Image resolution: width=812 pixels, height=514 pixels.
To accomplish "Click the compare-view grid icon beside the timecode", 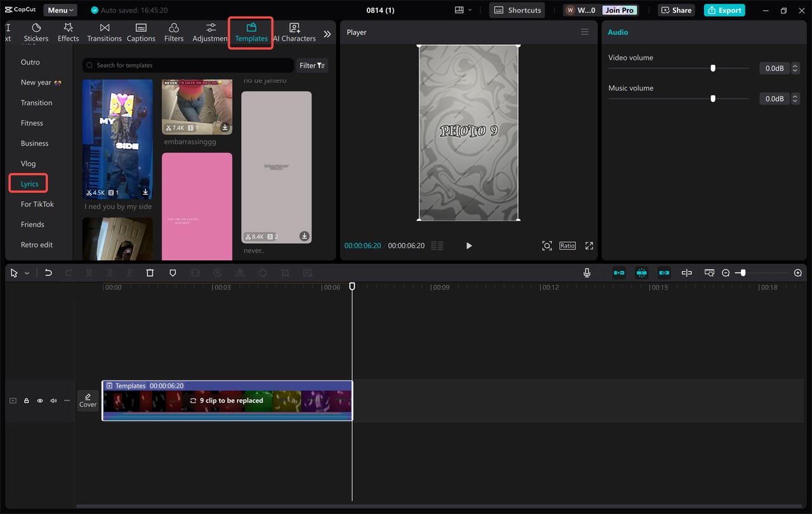I will coord(437,246).
